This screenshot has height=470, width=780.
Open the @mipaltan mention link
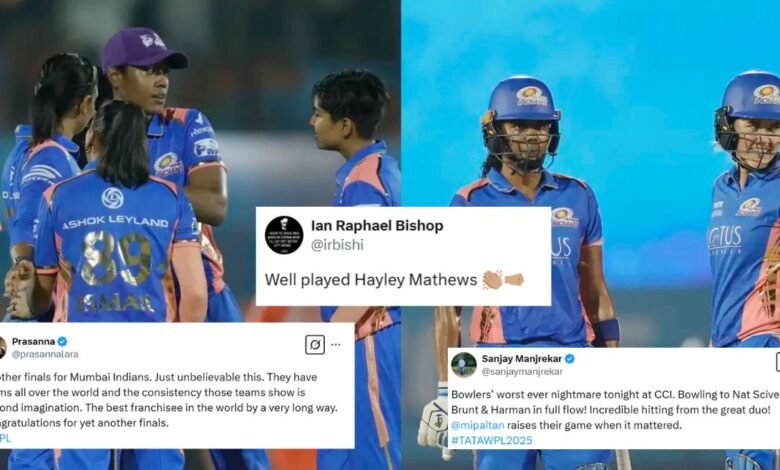click(x=478, y=425)
